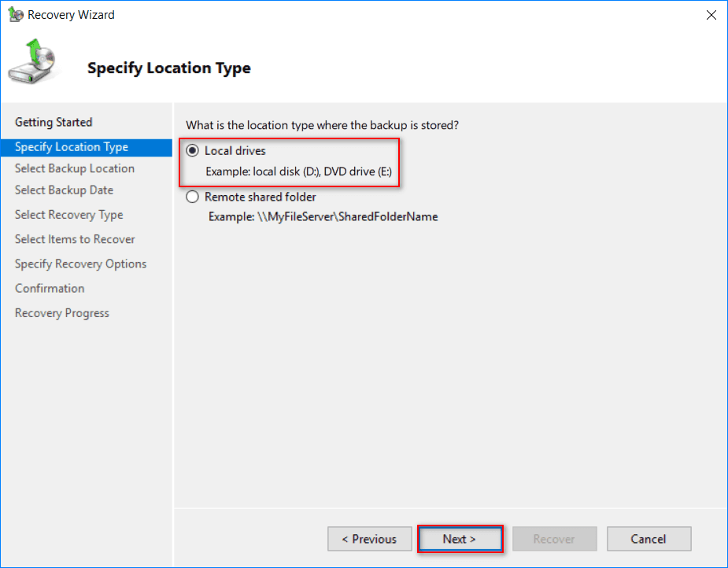The image size is (728, 568).
Task: Click the Specify Location Type heading
Action: click(169, 68)
